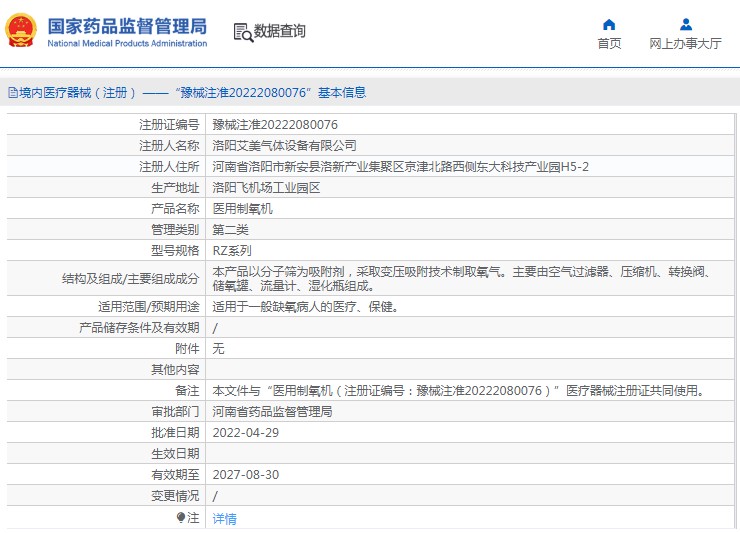The width and height of the screenshot is (740, 533).
Task: Click the document icon before 境内医疗器械
Action: tap(13, 93)
